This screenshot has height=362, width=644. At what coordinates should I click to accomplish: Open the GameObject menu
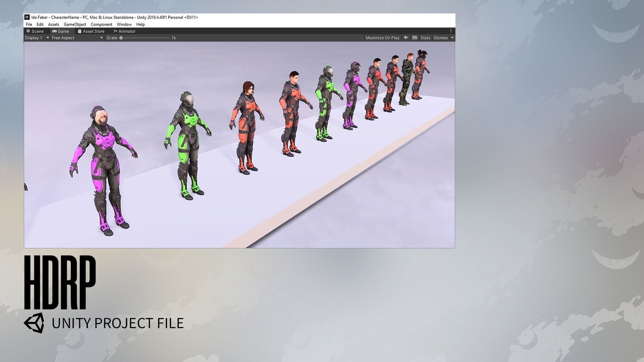point(75,24)
